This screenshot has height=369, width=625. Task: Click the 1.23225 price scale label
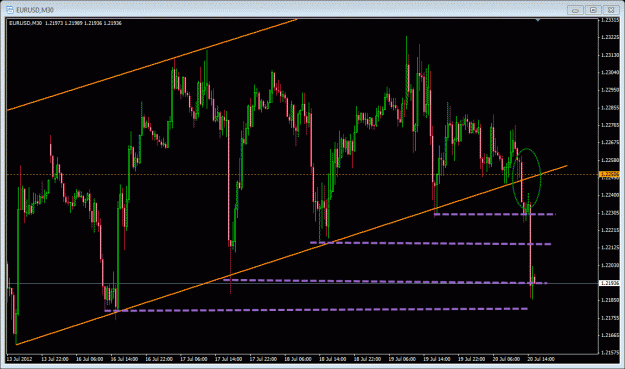tap(610, 37)
